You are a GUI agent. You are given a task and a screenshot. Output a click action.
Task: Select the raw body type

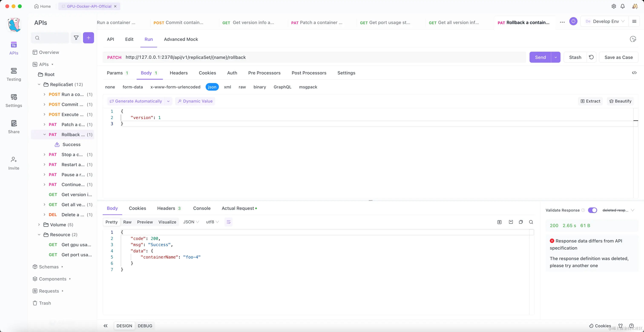point(242,87)
